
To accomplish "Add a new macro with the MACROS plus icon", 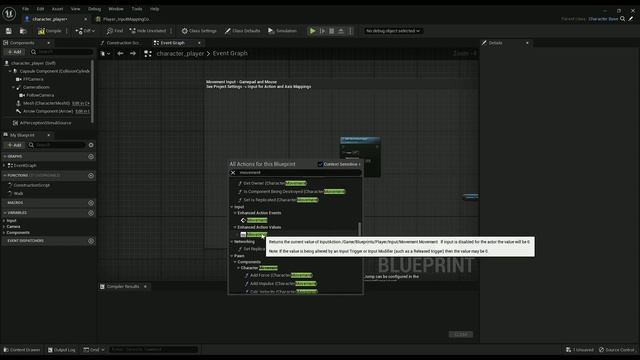I will [x=91, y=203].
